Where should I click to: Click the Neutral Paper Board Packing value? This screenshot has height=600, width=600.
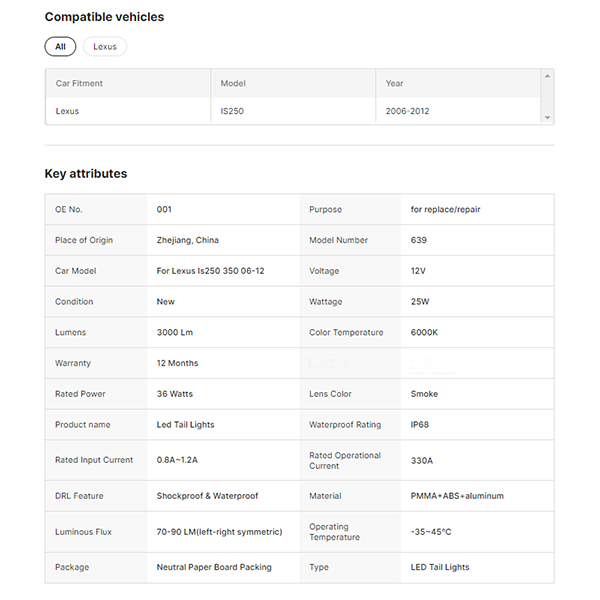214,567
